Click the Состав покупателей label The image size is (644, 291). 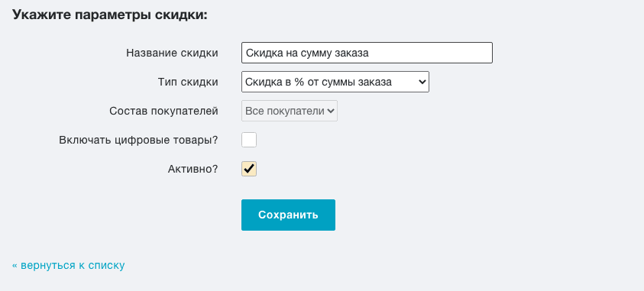pos(164,111)
